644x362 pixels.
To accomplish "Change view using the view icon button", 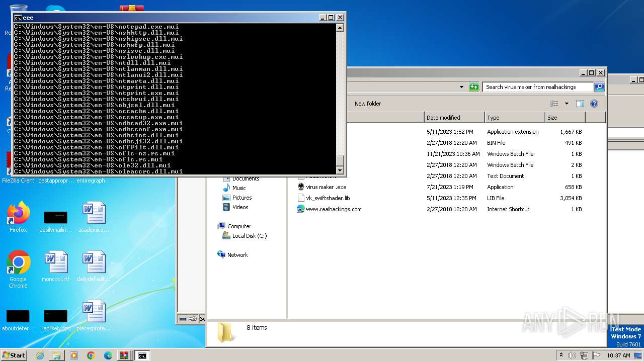I will click(x=554, y=104).
